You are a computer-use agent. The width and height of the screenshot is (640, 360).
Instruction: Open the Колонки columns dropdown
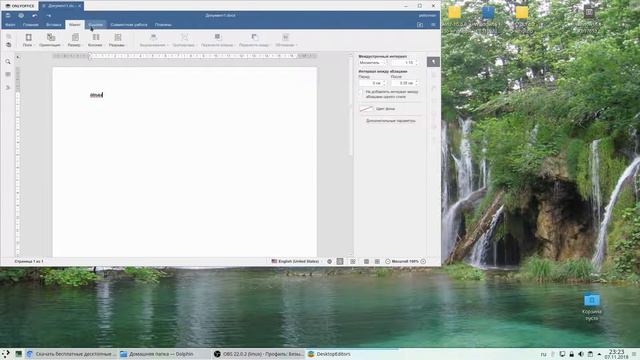pyautogui.click(x=95, y=40)
